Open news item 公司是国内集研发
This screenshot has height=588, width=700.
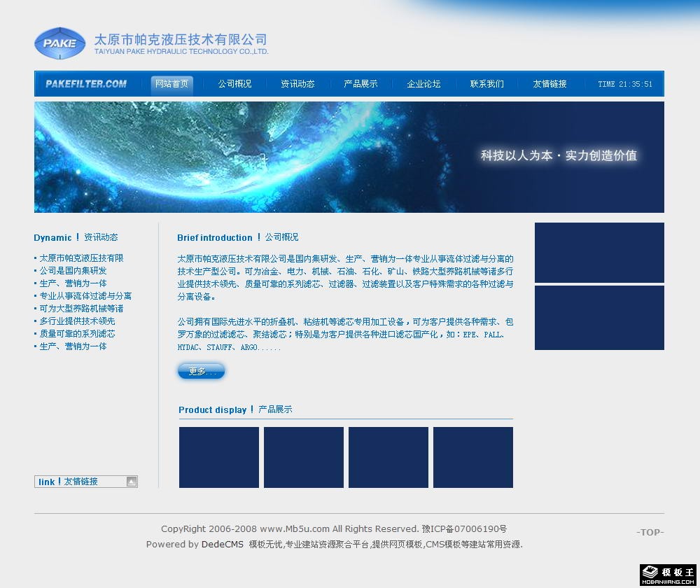click(73, 271)
